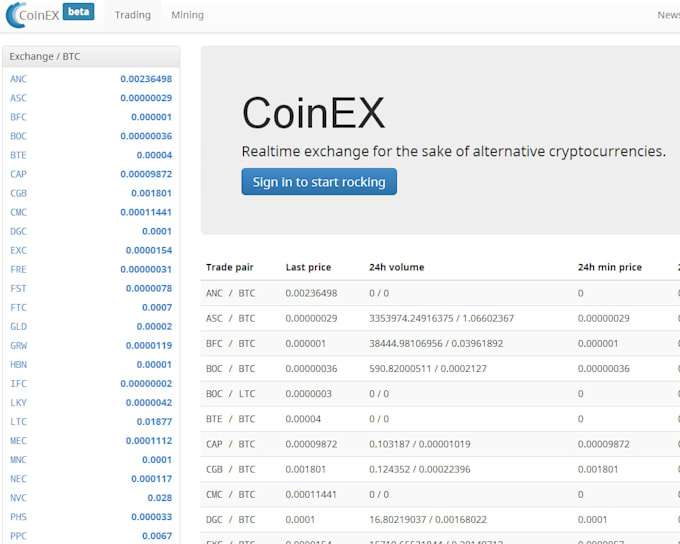The width and height of the screenshot is (680, 544).
Task: Open BFC / BTC row in trade table
Action: click(x=440, y=344)
